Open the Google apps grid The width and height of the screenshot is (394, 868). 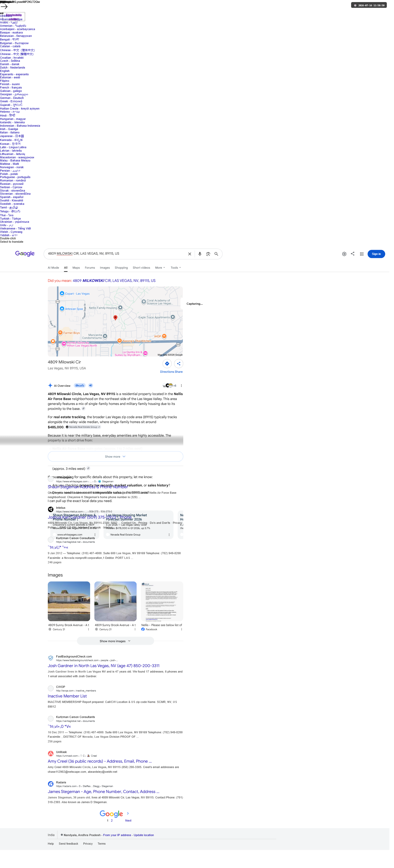pyautogui.click(x=366, y=257)
